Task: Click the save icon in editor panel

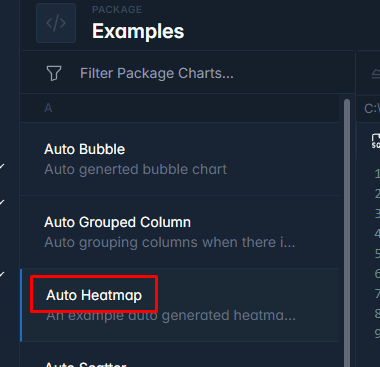Action: pyautogui.click(x=376, y=141)
